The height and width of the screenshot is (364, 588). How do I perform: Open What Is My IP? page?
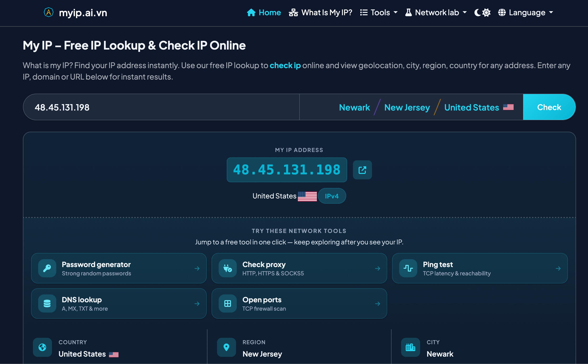pyautogui.click(x=320, y=13)
